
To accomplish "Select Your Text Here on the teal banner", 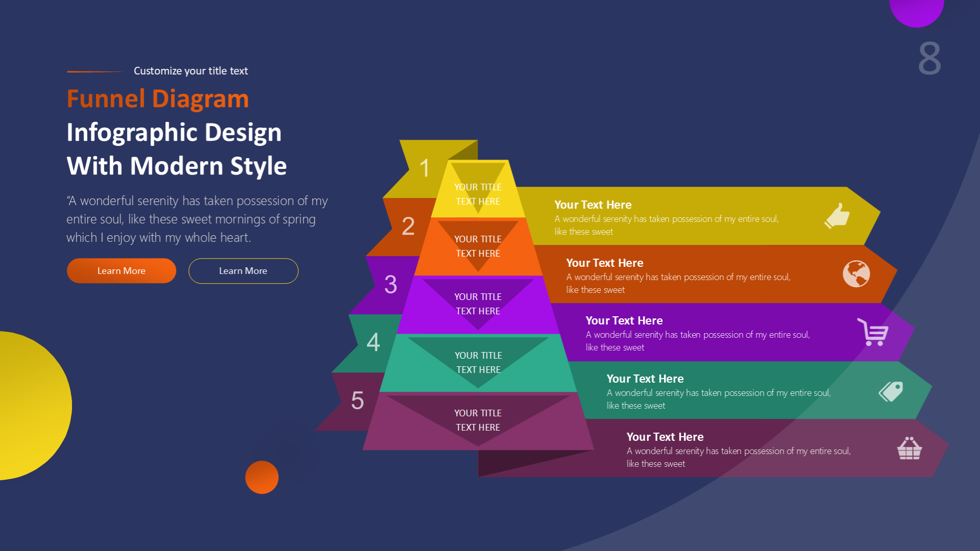I will 645,379.
